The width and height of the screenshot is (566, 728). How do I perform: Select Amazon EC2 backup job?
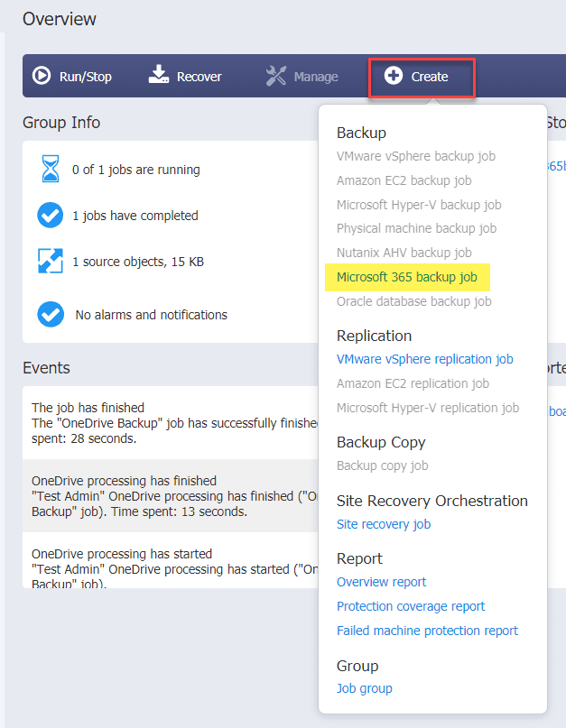pyautogui.click(x=404, y=180)
